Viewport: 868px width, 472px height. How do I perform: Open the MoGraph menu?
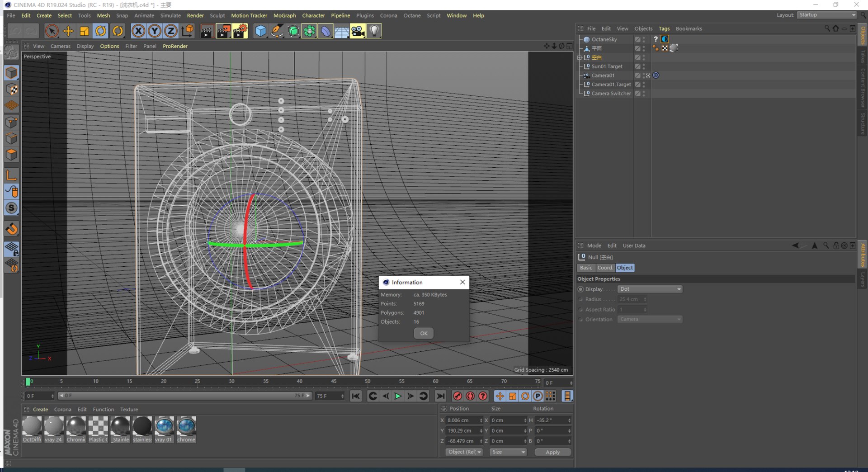click(x=284, y=15)
